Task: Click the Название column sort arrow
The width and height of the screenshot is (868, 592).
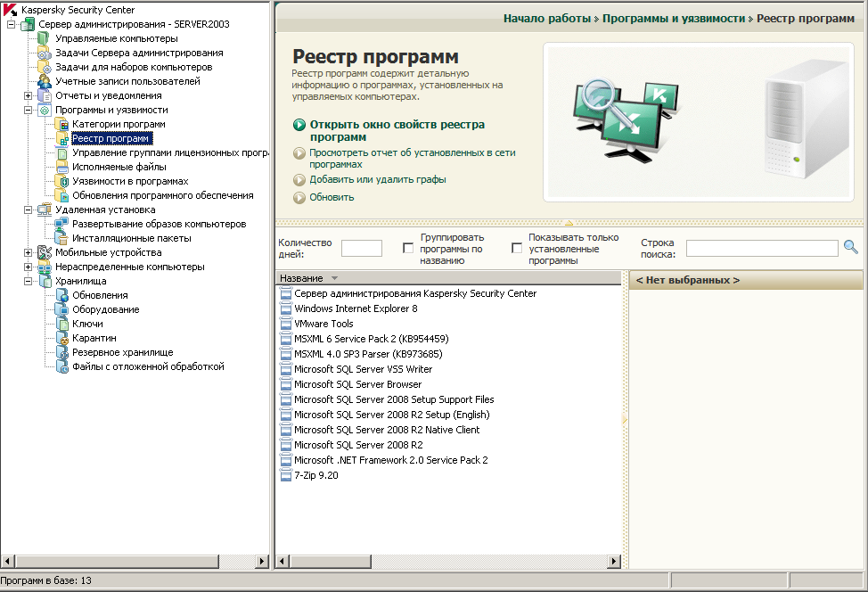Action: click(x=334, y=278)
